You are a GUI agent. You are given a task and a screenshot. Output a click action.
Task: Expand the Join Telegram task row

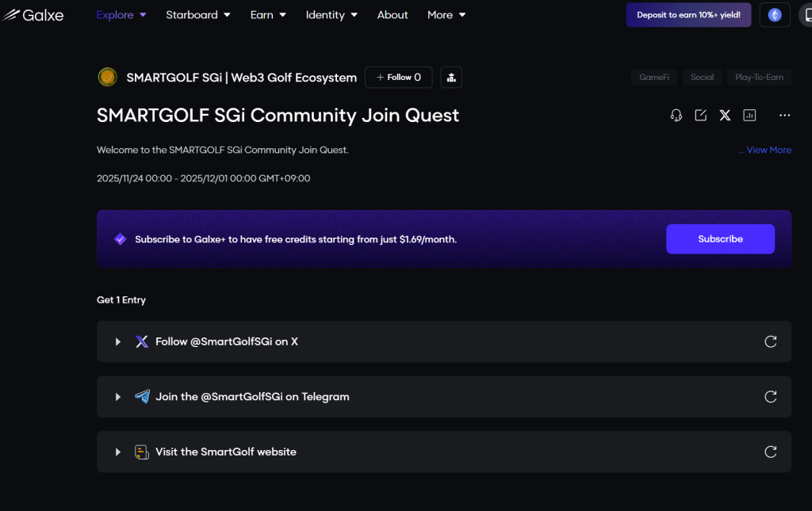point(118,397)
